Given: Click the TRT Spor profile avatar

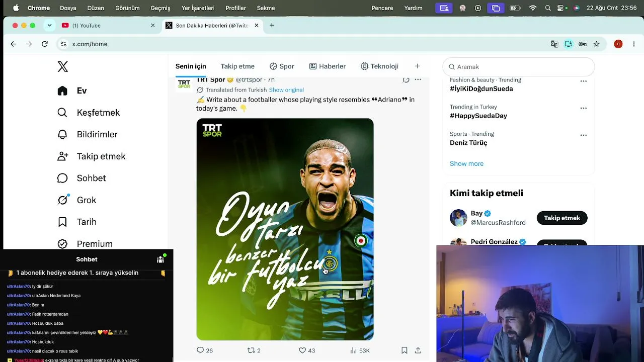Looking at the screenshot, I should (x=184, y=83).
